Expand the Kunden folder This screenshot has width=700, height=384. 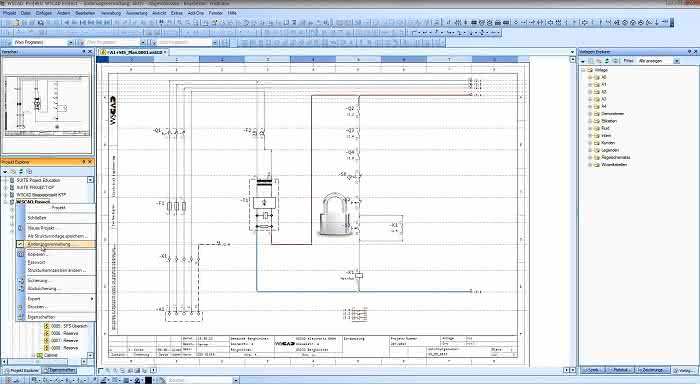tap(590, 143)
